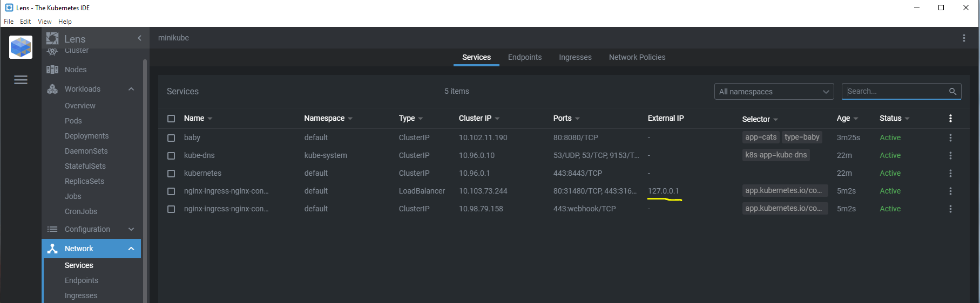Check the kube-dns service checkbox
The width and height of the screenshot is (980, 303).
point(171,156)
